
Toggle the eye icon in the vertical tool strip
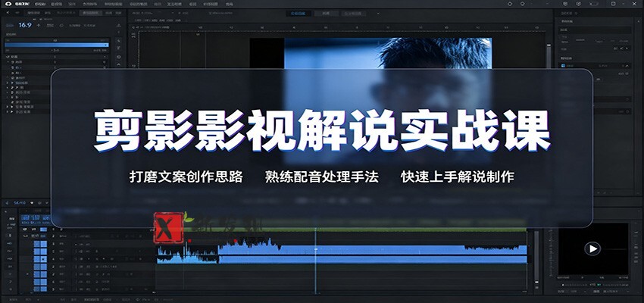[119, 57]
